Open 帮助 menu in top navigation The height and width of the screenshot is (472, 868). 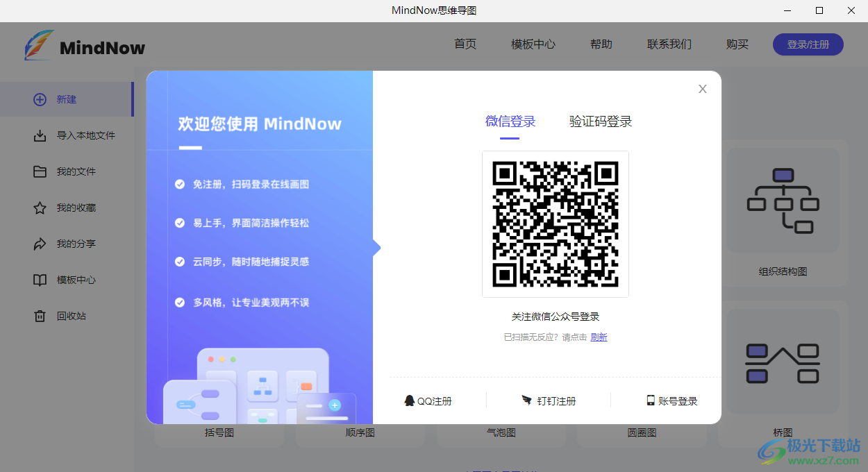click(601, 44)
